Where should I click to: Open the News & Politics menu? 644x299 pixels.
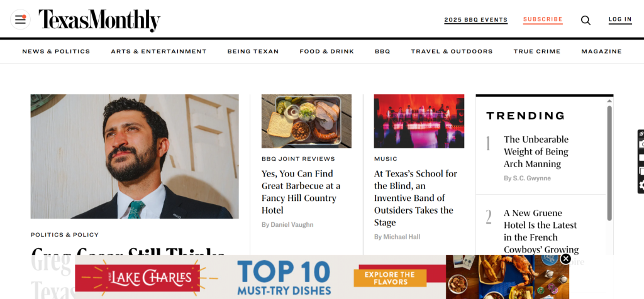point(56,52)
